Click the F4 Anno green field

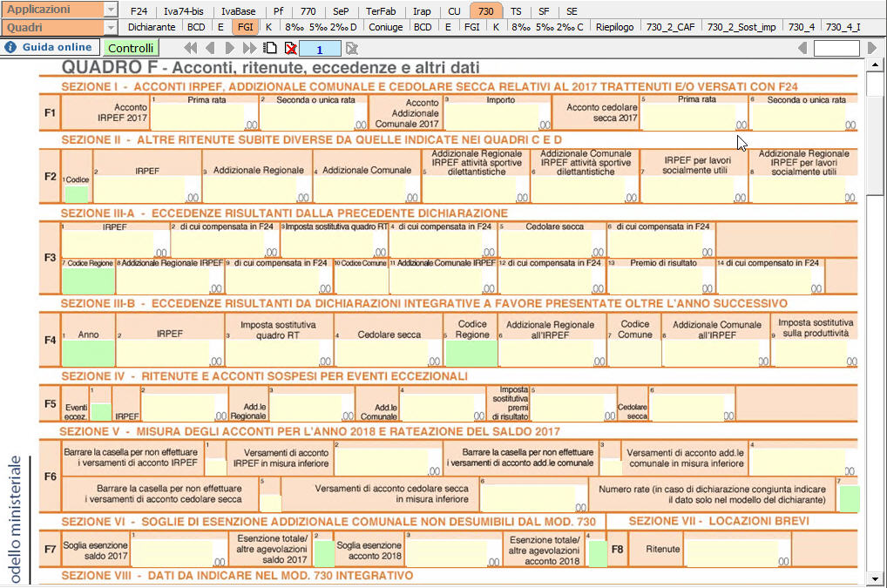(x=88, y=354)
